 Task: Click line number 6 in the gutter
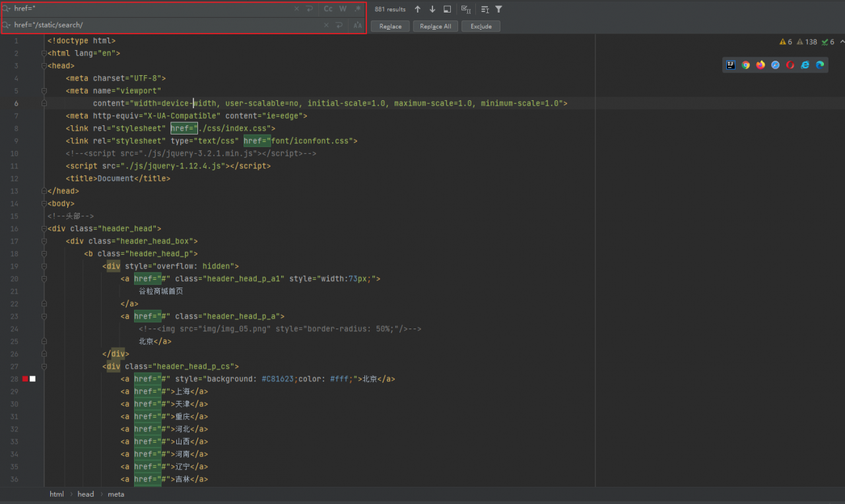coord(17,104)
